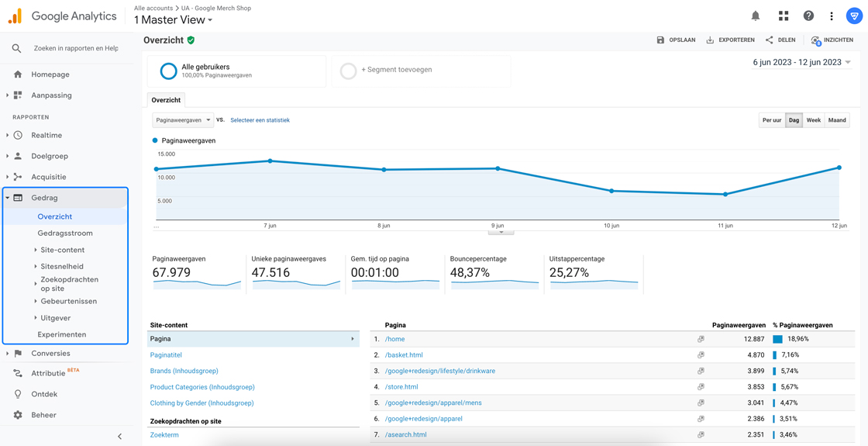Image resolution: width=868 pixels, height=446 pixels.
Task: Switch graph to Dag
Action: pyautogui.click(x=794, y=120)
